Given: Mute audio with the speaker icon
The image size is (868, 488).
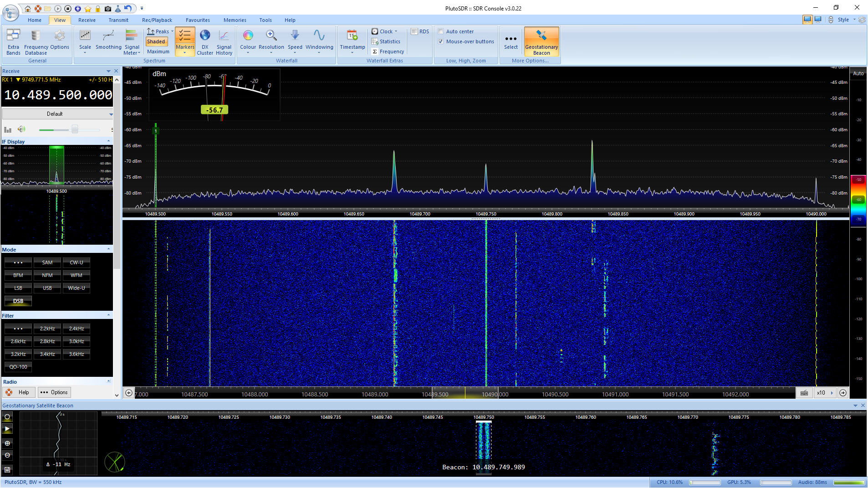Looking at the screenshot, I should tap(21, 129).
